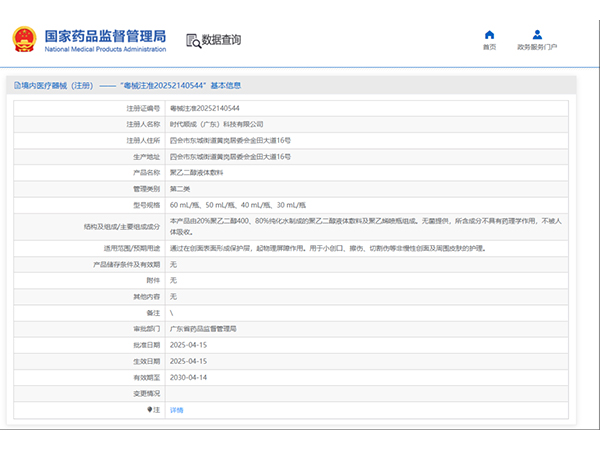600x450 pixels.
Task: Click the 注册人住所 address value
Action: [230, 140]
